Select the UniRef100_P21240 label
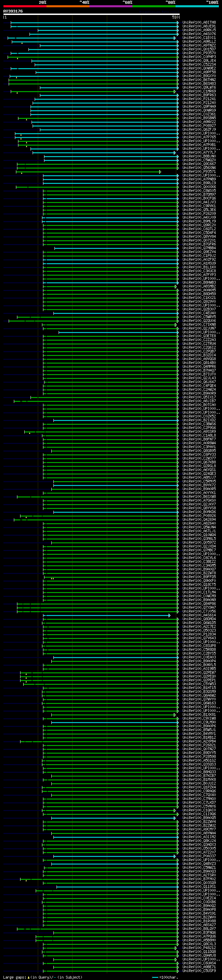Image resolution: width=222 pixels, height=980 pixels. point(199,103)
